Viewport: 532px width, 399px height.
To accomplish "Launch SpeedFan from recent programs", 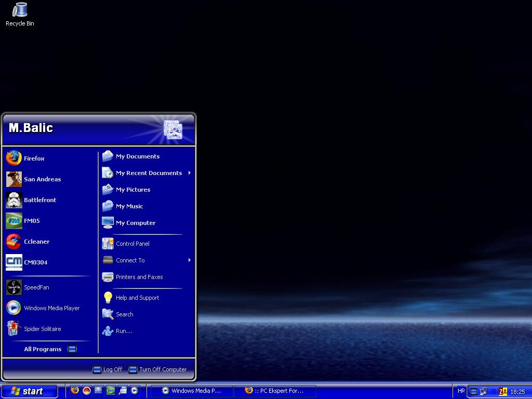I will (36, 287).
